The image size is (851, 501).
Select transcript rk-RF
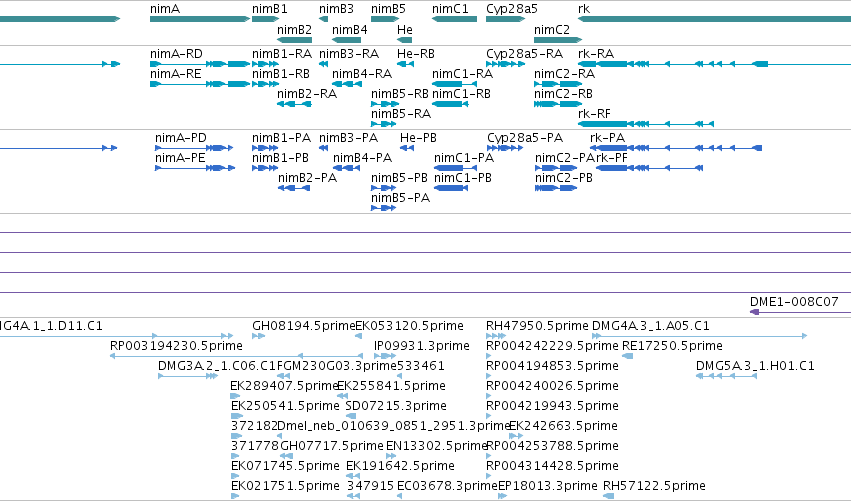(x=646, y=124)
